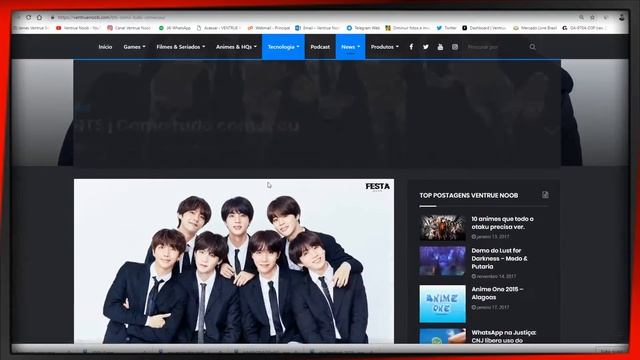Open the Mercado Livre Brasil bookmark

535,28
